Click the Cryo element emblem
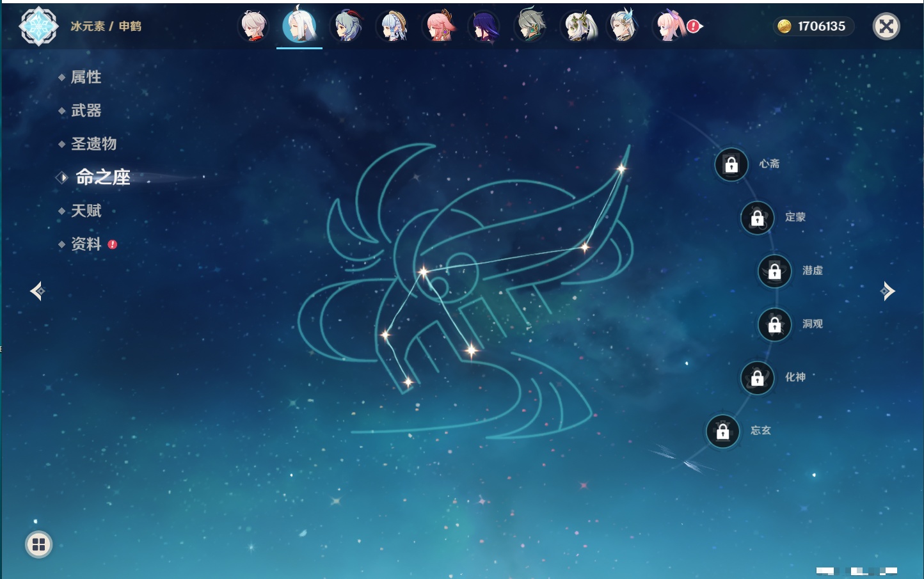 [x=38, y=26]
